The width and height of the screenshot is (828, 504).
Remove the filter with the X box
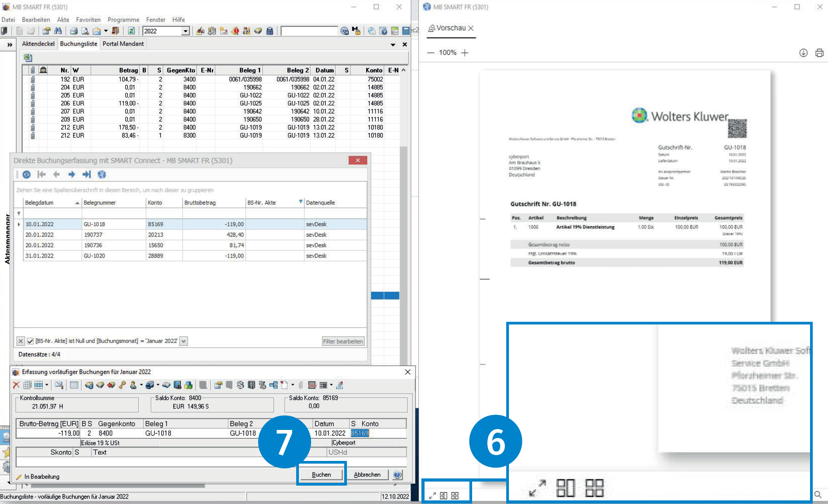tap(21, 341)
